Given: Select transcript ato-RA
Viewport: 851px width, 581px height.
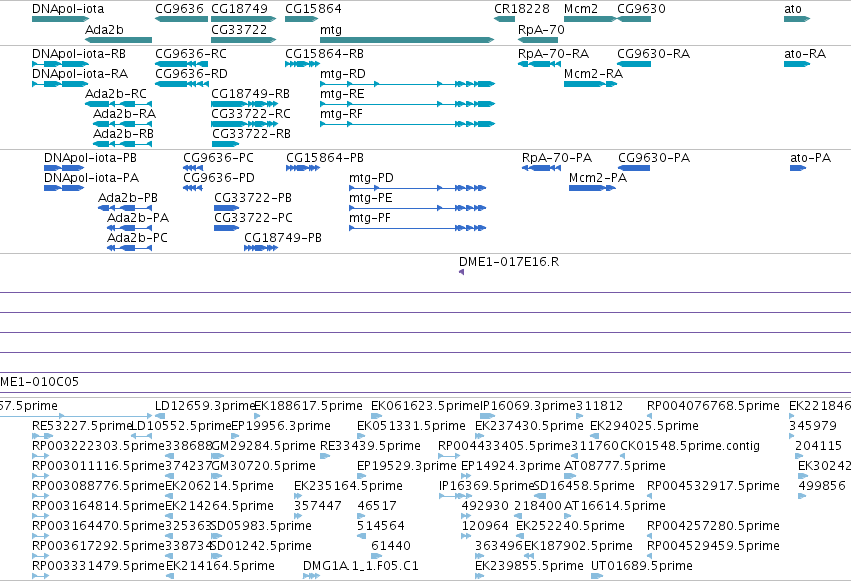Looking at the screenshot, I should [797, 64].
